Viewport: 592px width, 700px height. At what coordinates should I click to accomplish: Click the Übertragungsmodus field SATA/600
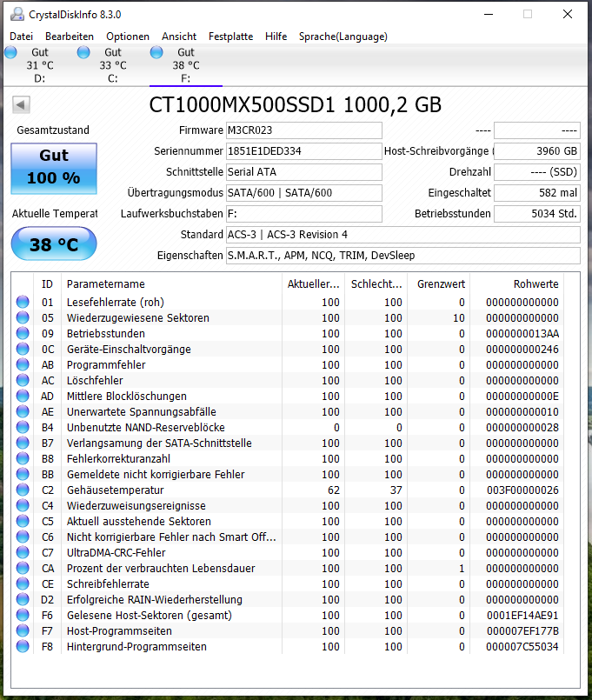(304, 193)
